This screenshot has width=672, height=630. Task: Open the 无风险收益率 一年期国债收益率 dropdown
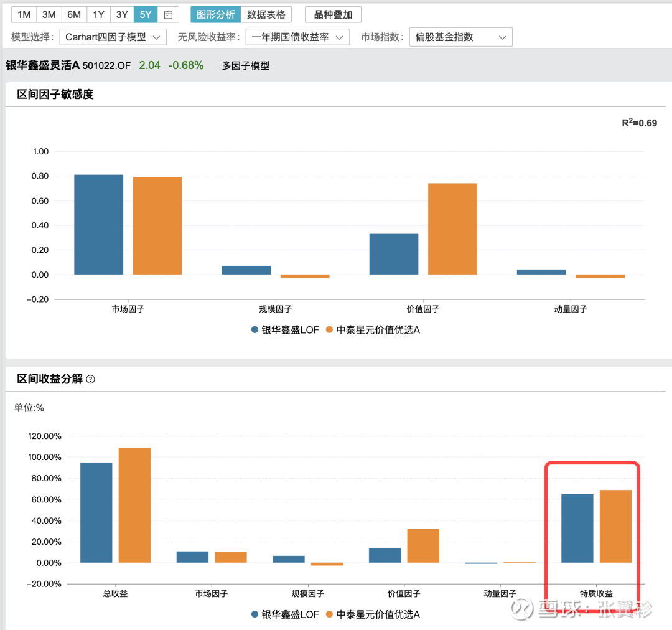297,37
